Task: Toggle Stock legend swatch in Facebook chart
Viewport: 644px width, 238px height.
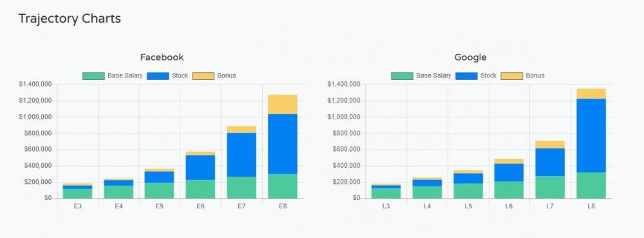Action: (x=157, y=76)
